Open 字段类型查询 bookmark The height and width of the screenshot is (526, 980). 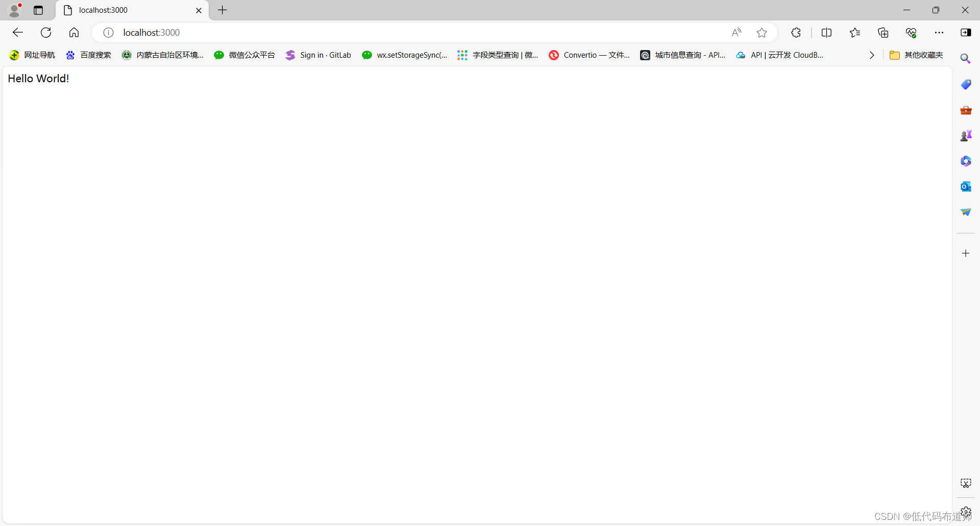498,55
